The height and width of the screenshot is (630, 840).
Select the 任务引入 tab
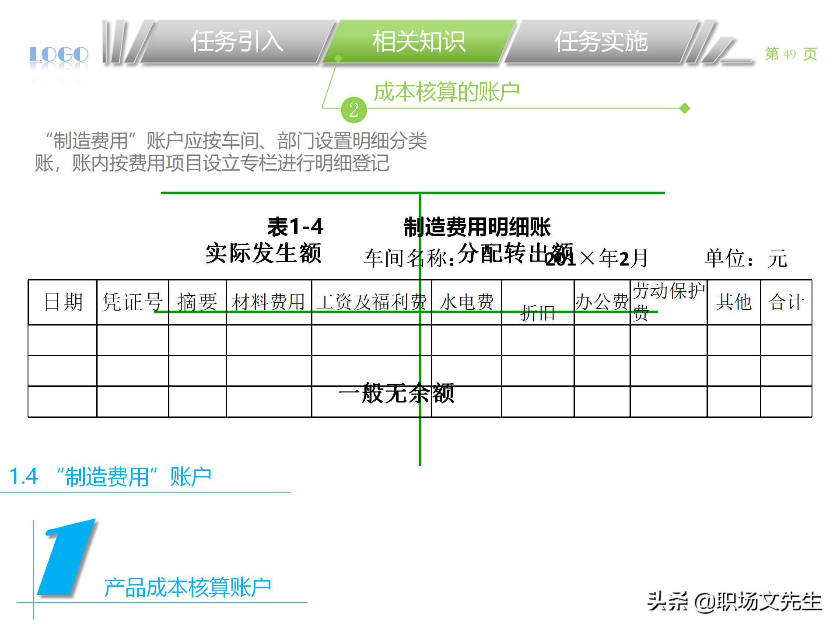(x=237, y=42)
